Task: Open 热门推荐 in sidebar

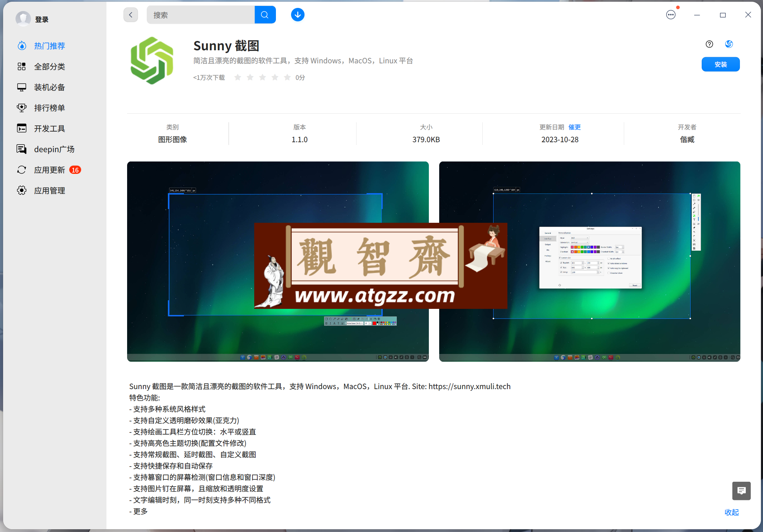Action: tap(49, 46)
